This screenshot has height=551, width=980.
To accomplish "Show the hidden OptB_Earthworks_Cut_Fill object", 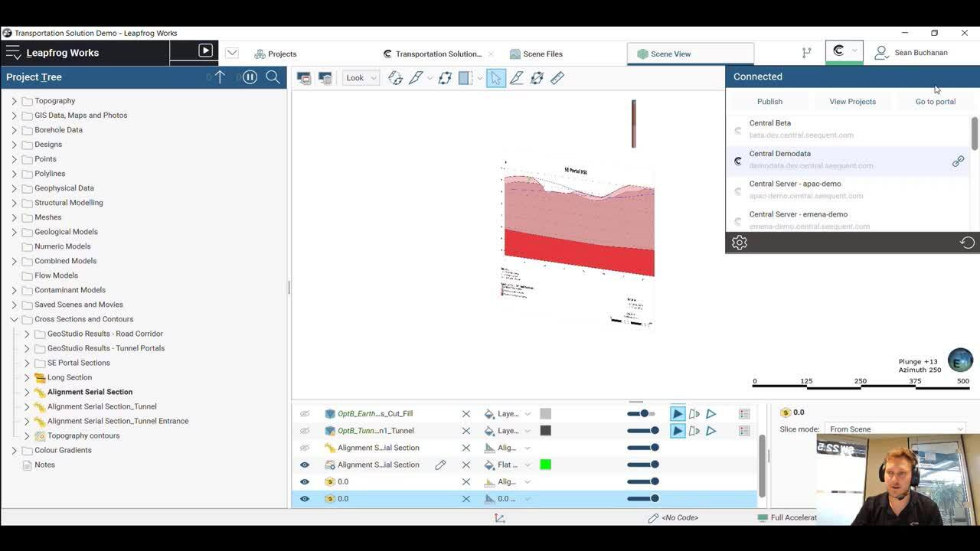I will pyautogui.click(x=305, y=414).
